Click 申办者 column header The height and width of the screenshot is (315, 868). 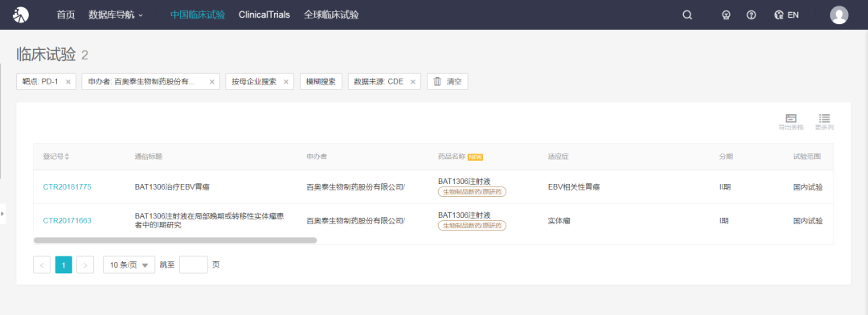[317, 157]
